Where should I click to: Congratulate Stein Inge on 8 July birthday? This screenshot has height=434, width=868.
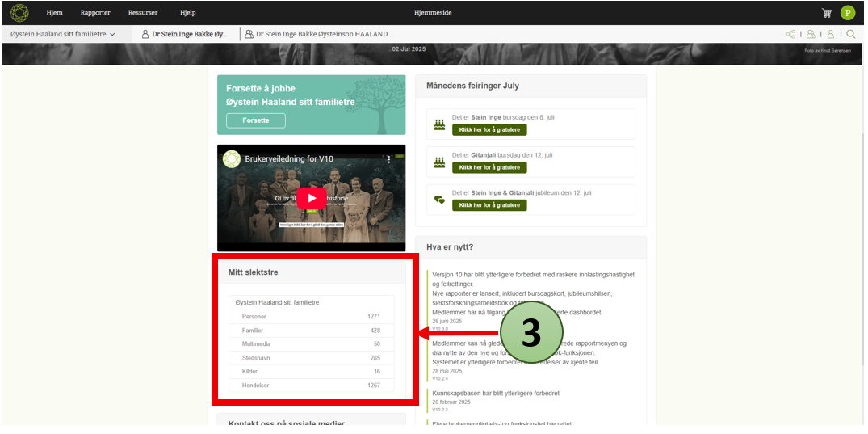pyautogui.click(x=489, y=129)
